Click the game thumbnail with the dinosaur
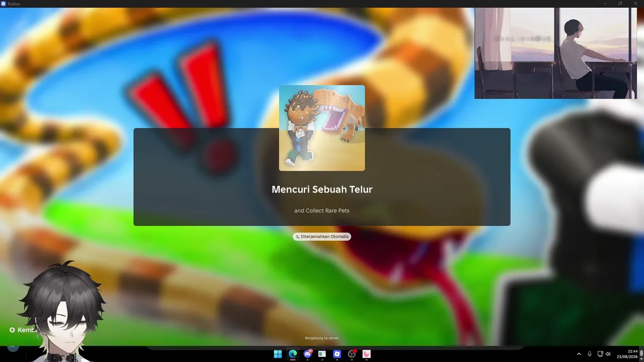 322,128
